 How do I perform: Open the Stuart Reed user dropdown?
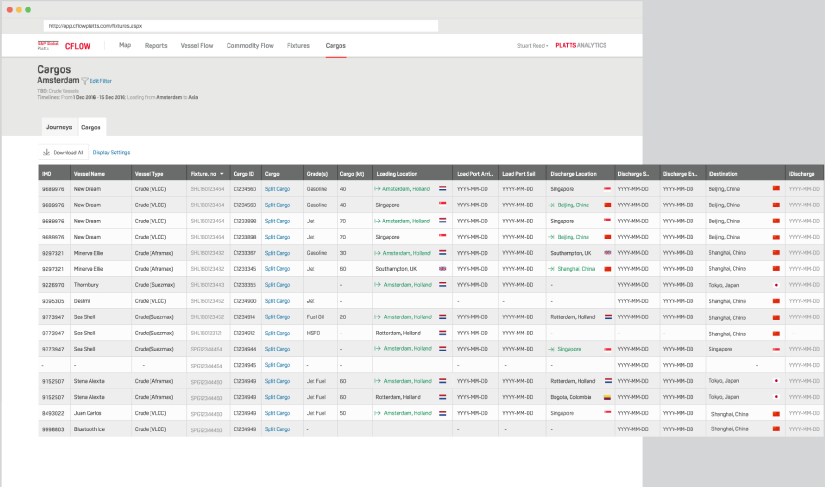(532, 46)
